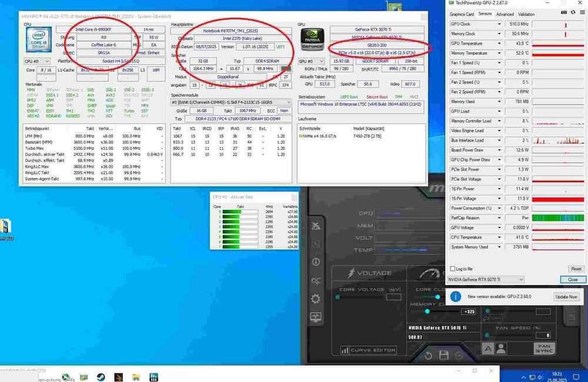Image resolution: width=588 pixels, height=382 pixels.
Task: Select the Sensors tab in GPU-Z
Action: [x=485, y=14]
